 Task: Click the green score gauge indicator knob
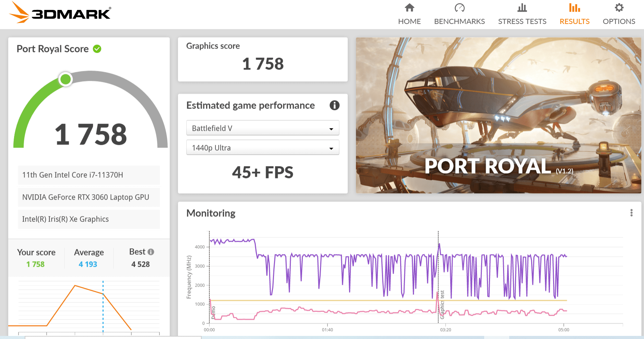click(x=65, y=79)
